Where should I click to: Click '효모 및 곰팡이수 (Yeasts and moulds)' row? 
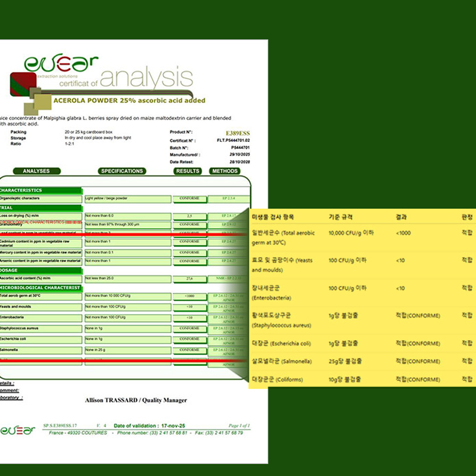(282, 265)
